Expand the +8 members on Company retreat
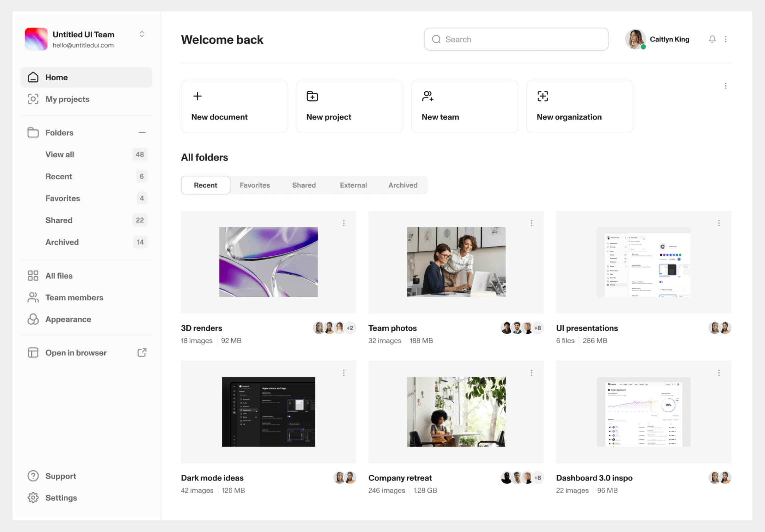This screenshot has height=532, width=765. coord(538,478)
